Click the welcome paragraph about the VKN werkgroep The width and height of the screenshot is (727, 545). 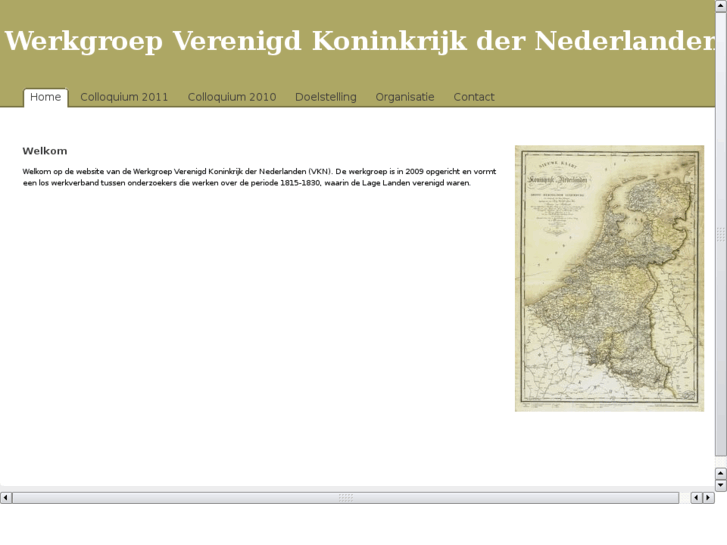coord(259,177)
